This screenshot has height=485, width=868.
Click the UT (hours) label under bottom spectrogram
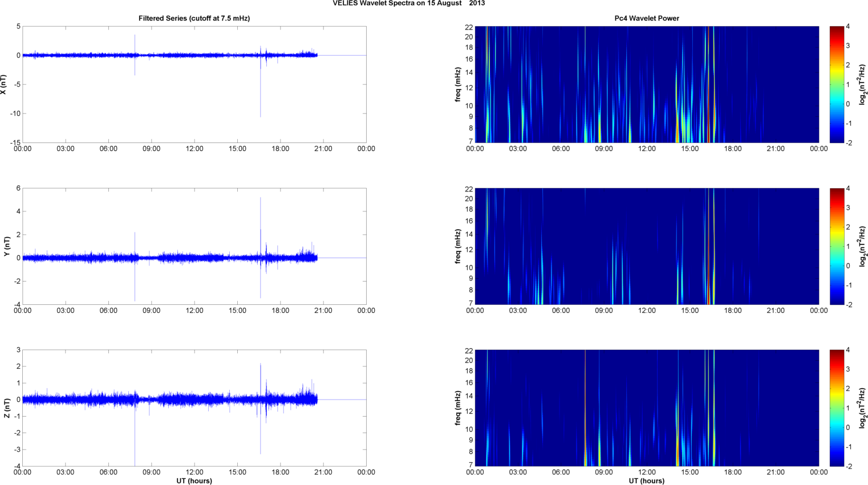coord(647,480)
